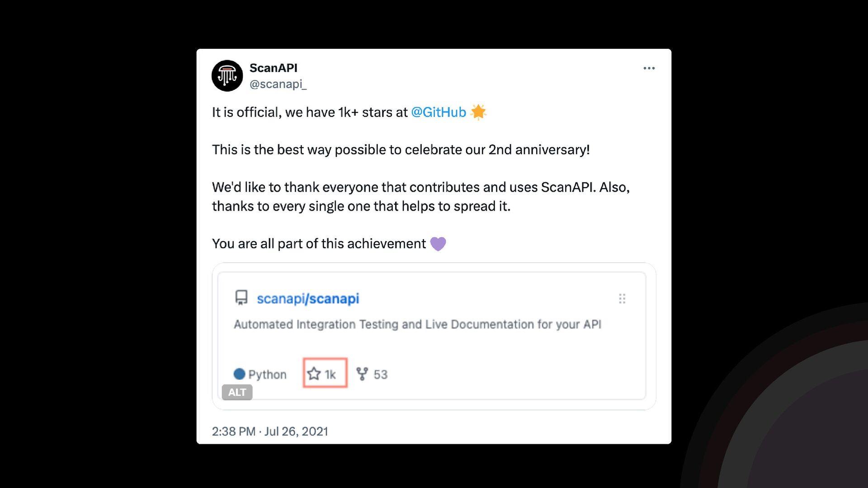
Task: Click the ALT badge on the image
Action: (237, 392)
